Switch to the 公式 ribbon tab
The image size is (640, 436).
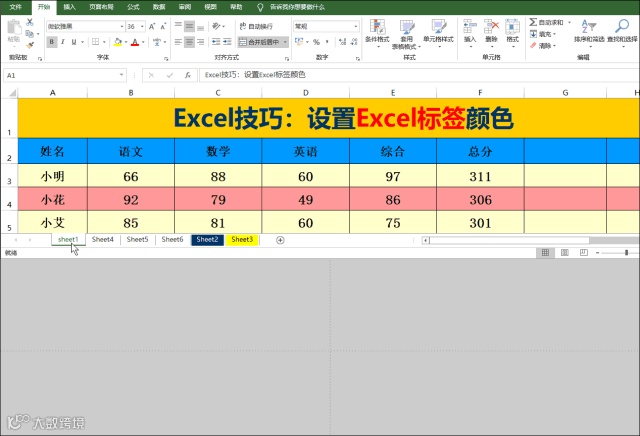tap(133, 7)
